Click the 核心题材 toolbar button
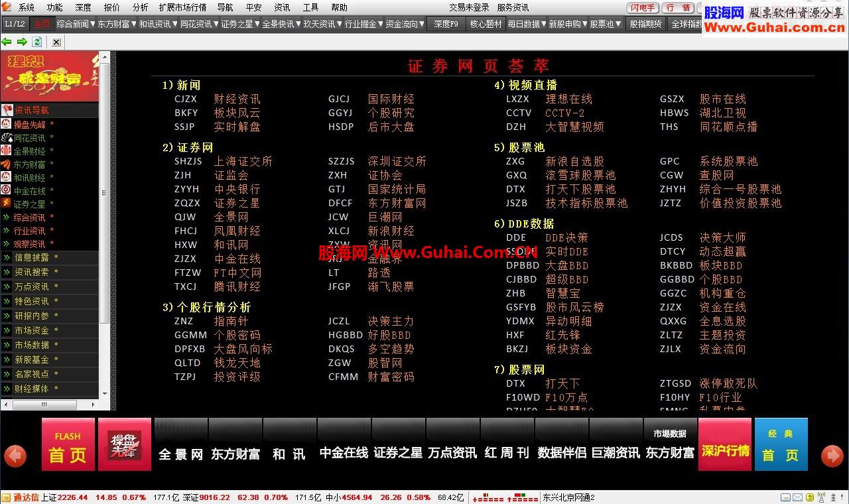Screen dimensions: 849x504 [486, 24]
